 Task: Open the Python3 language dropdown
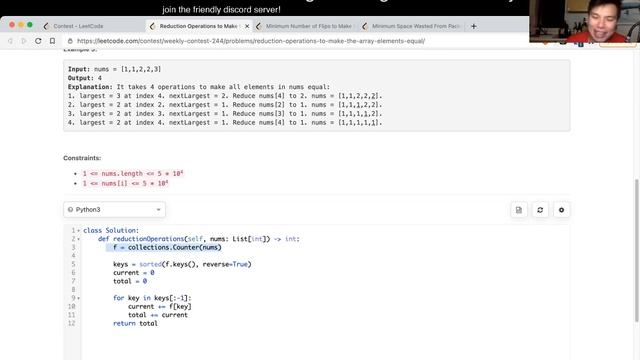click(114, 209)
